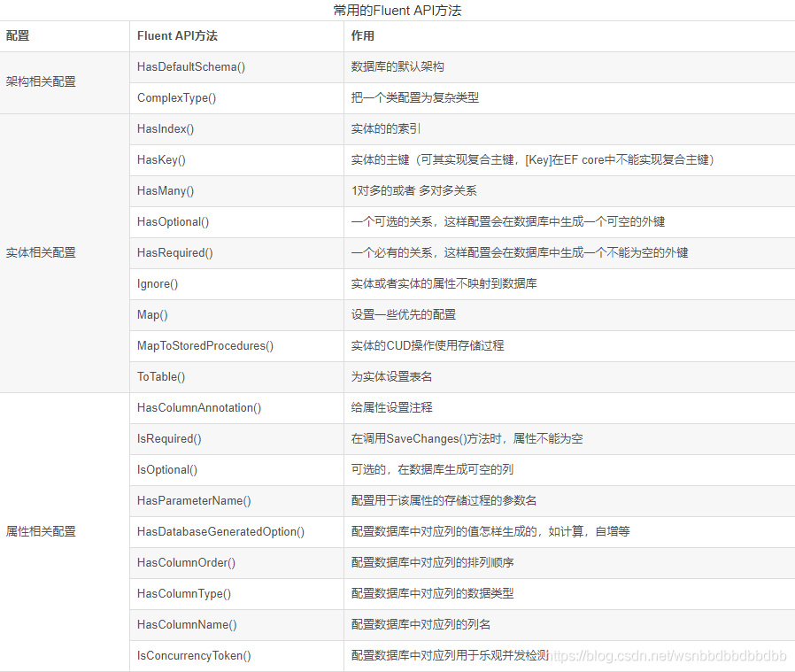Click the table title '常用的Fluent API方法'
The image size is (795, 672).
[x=397, y=11]
